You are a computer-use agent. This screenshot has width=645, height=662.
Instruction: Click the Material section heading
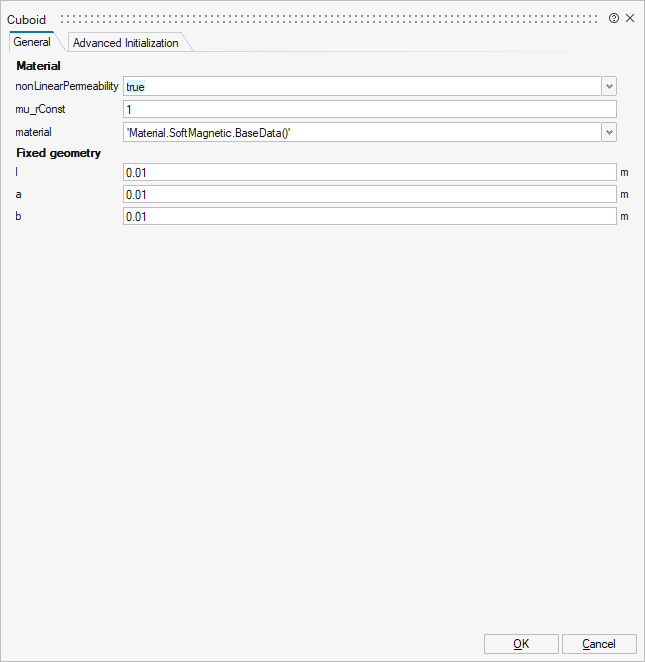coord(39,66)
